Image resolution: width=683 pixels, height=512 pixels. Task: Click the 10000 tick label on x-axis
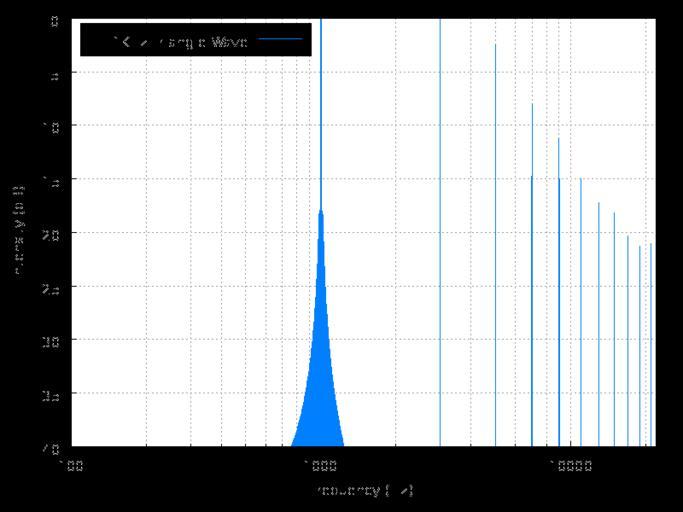568,466
